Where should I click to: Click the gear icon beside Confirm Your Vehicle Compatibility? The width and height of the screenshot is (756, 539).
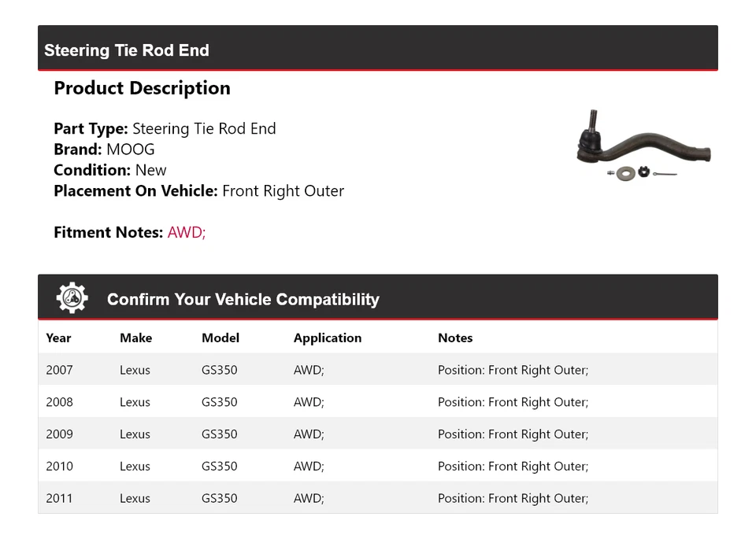72,298
